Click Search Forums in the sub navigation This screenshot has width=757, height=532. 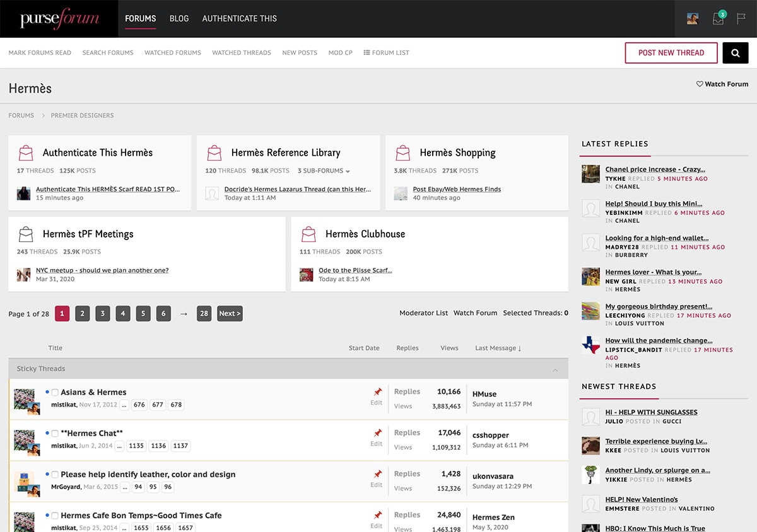click(x=108, y=53)
